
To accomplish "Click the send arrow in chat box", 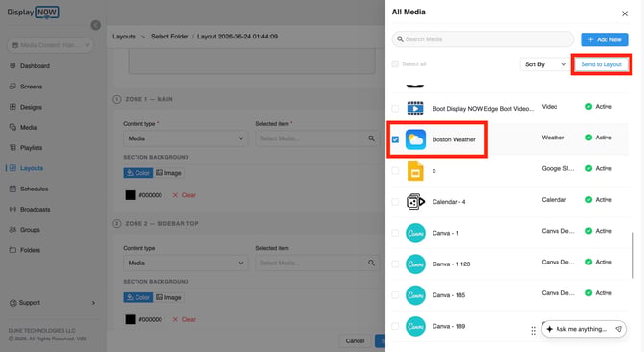I will 618,329.
